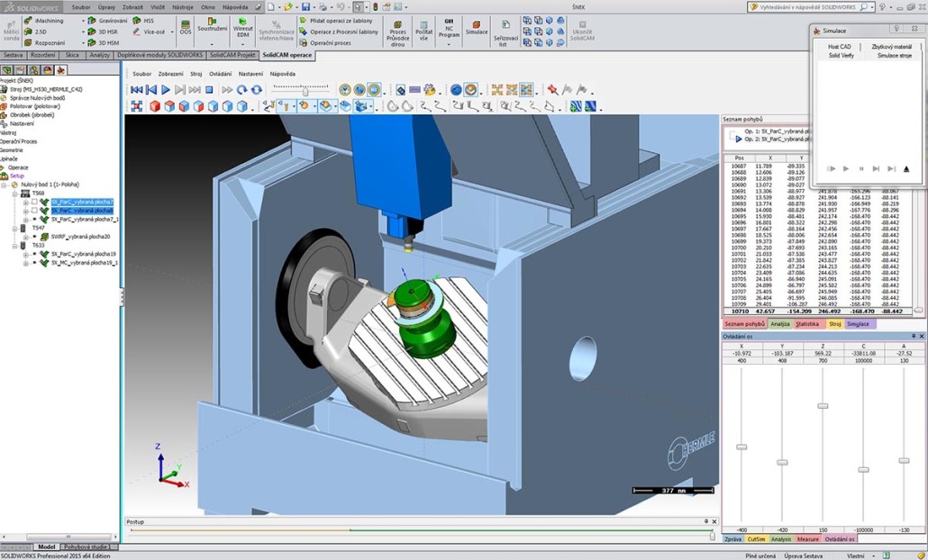This screenshot has width=928, height=560.
Task: Open the Nástroje menu
Action: tap(183, 7)
